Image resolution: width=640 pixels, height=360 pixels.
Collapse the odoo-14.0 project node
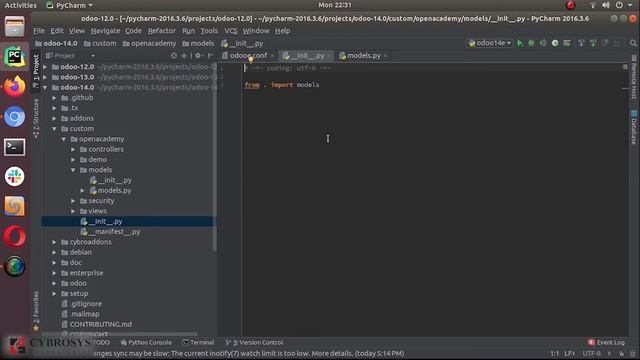click(x=45, y=87)
